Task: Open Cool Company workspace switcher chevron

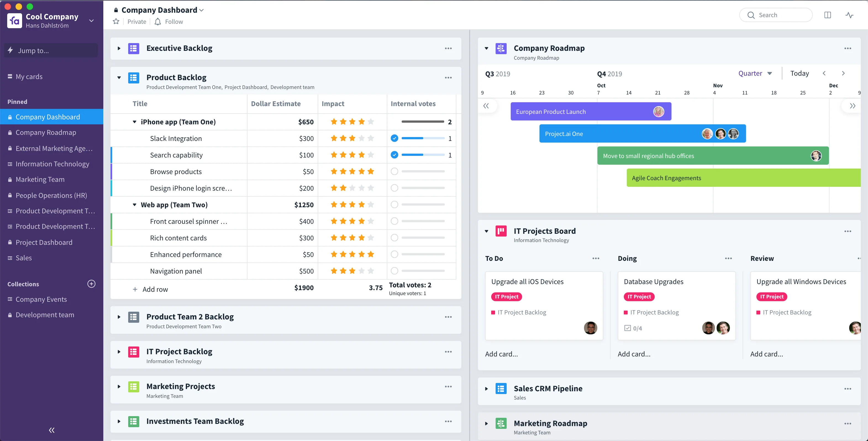Action: click(x=91, y=20)
